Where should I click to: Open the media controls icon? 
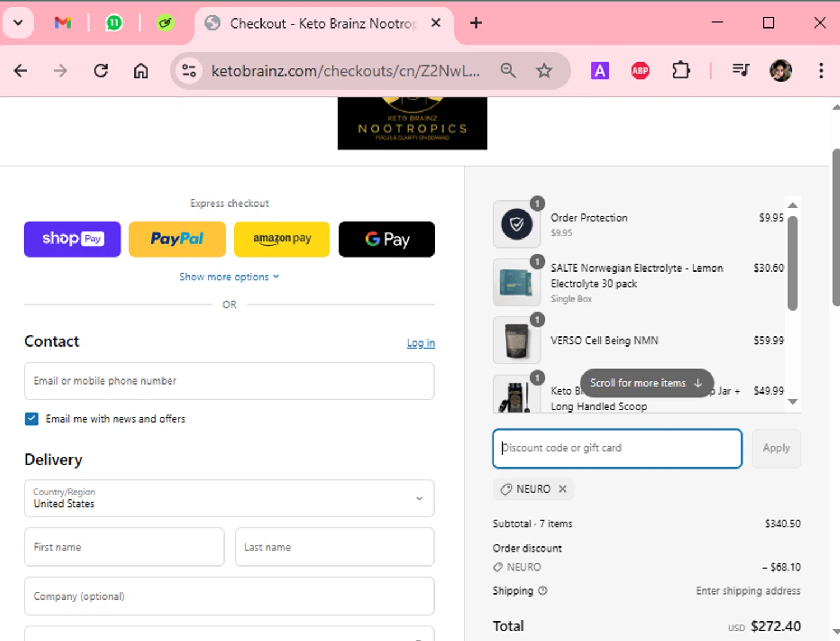740,70
